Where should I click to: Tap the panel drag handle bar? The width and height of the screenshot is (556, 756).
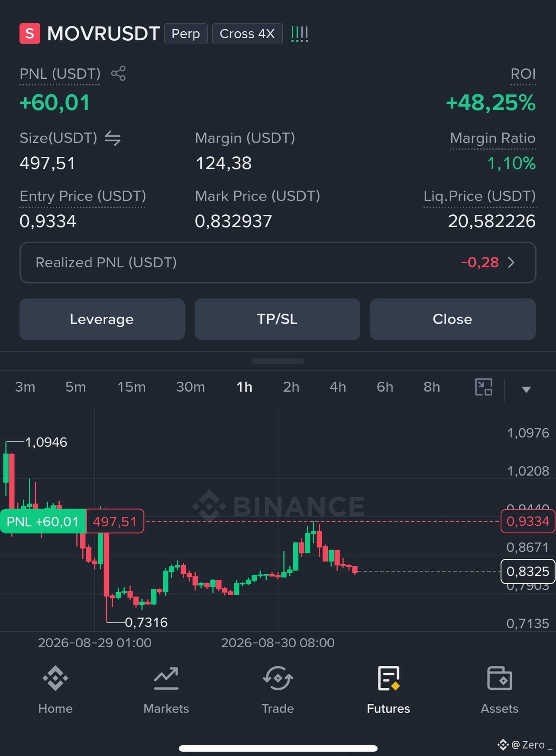278,361
